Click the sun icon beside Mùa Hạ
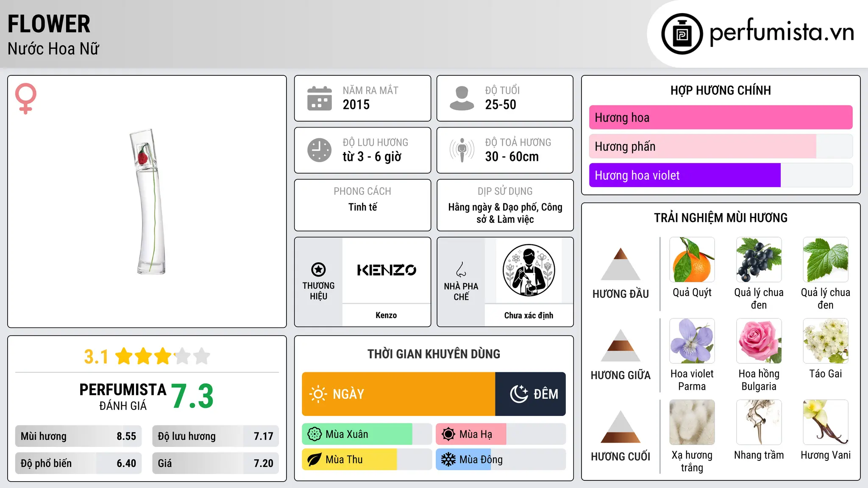Image resolution: width=868 pixels, height=488 pixels. tap(448, 434)
